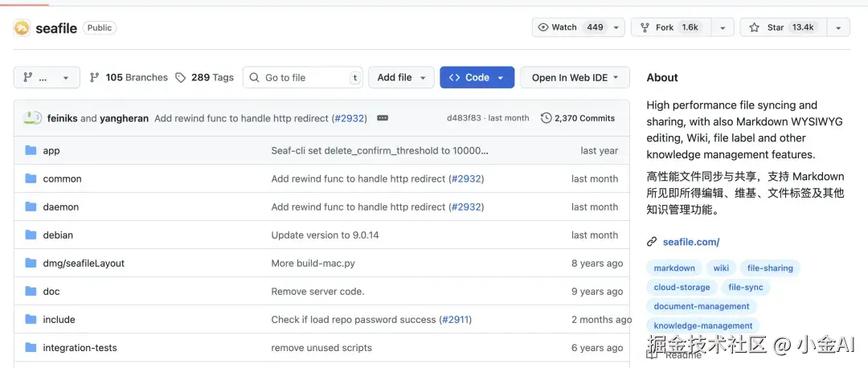Open the green Code dropdown button
The height and width of the screenshot is (368, 868).
[x=477, y=77]
